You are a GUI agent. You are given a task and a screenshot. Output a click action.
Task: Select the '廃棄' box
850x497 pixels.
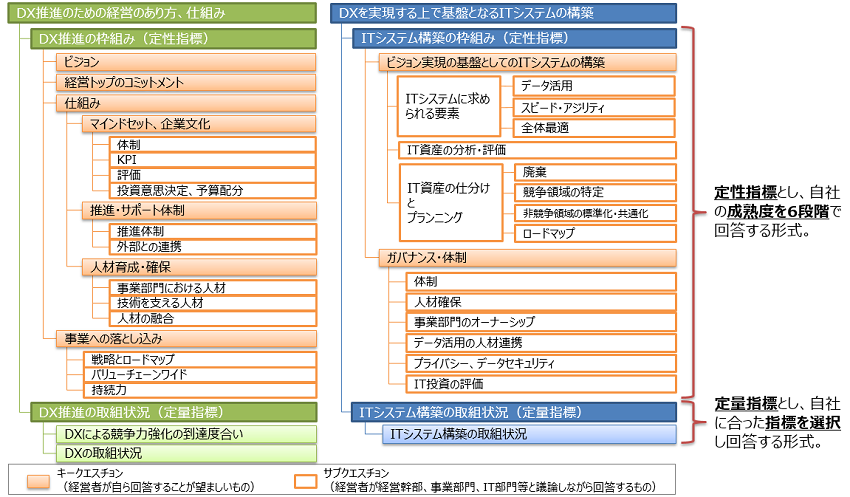595,172
